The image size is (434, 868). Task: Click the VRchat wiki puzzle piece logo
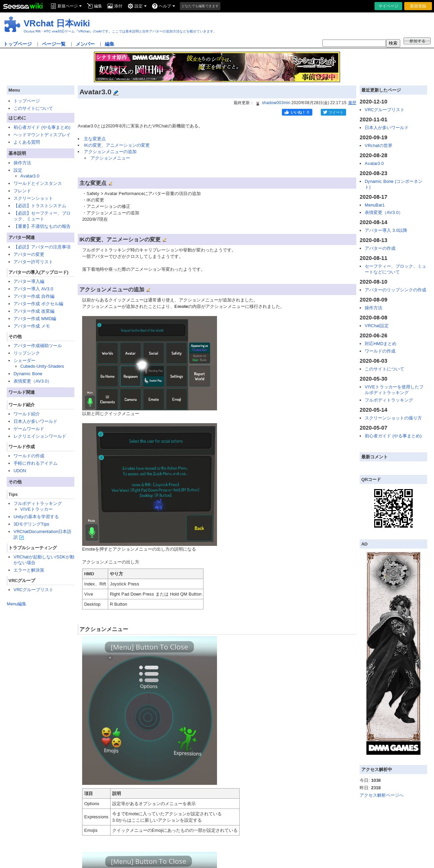(12, 24)
